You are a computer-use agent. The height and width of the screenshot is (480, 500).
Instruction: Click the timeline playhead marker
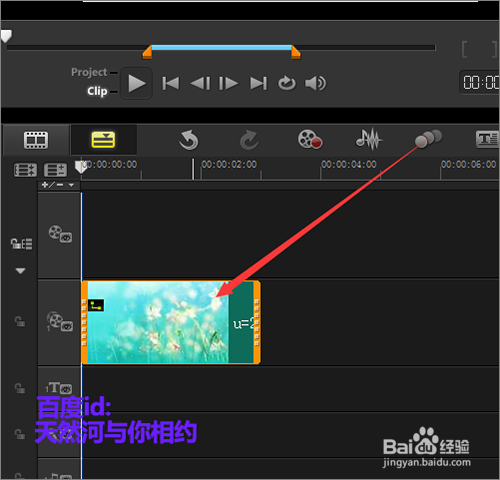tap(81, 167)
